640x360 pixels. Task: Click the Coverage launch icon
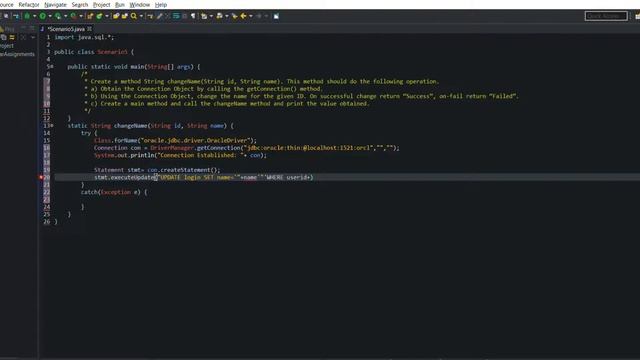click(58, 16)
